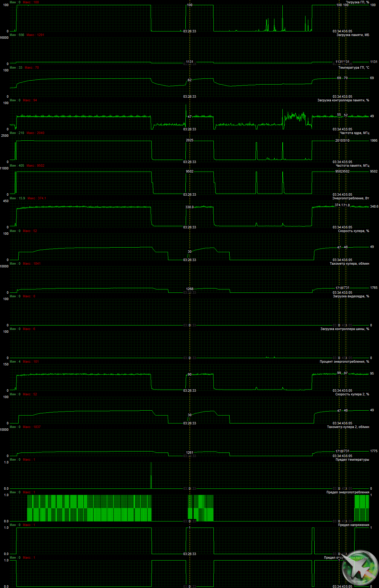Select 'Макс : 101' power percent maximum
The image size is (379, 588).
pos(31,361)
